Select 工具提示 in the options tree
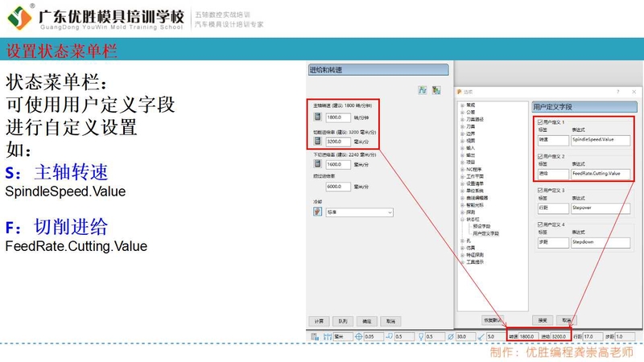This screenshot has width=644, height=362. pyautogui.click(x=475, y=262)
